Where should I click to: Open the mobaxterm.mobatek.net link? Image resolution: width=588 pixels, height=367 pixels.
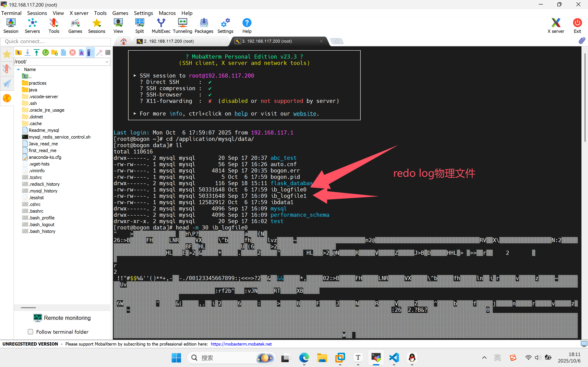241,344
